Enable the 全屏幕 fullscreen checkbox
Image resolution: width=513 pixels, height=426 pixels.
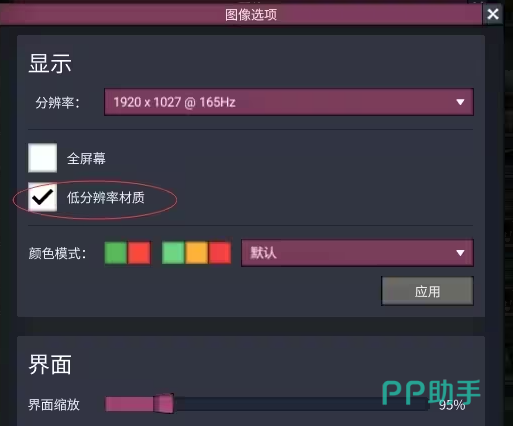click(x=42, y=158)
